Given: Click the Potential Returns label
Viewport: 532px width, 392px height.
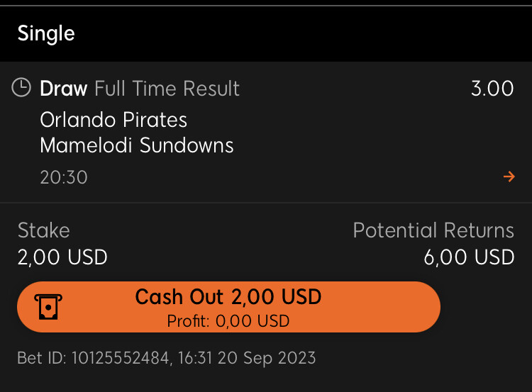Looking at the screenshot, I should pos(433,230).
